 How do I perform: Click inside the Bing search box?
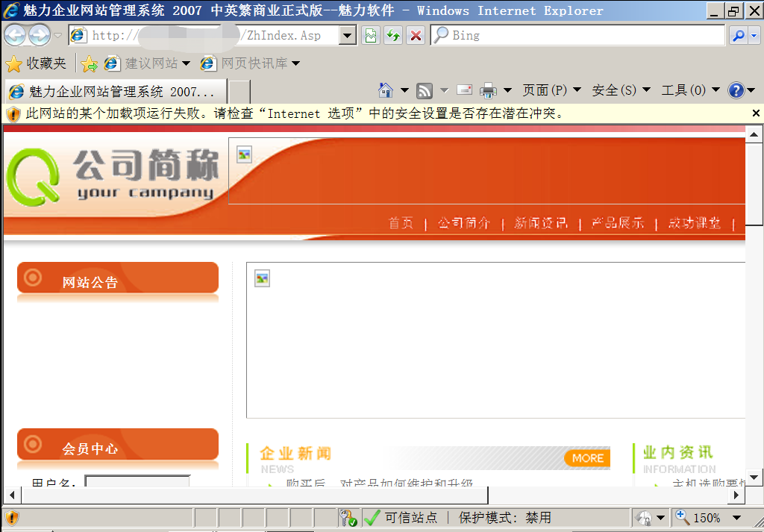pos(578,36)
